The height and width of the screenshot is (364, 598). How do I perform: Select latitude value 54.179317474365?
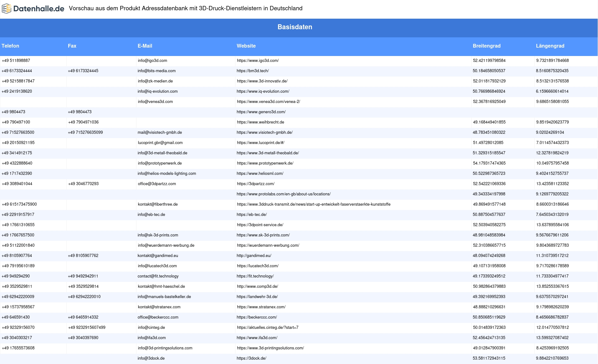489,163
